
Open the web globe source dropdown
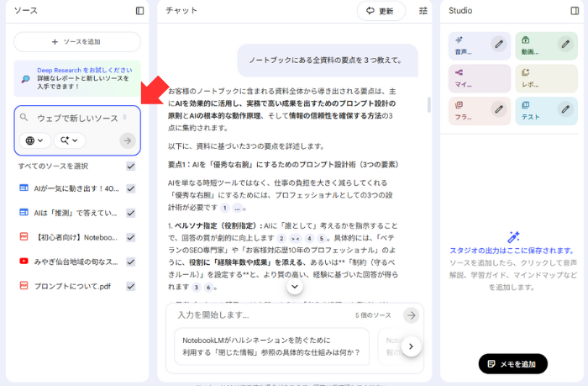coord(34,140)
